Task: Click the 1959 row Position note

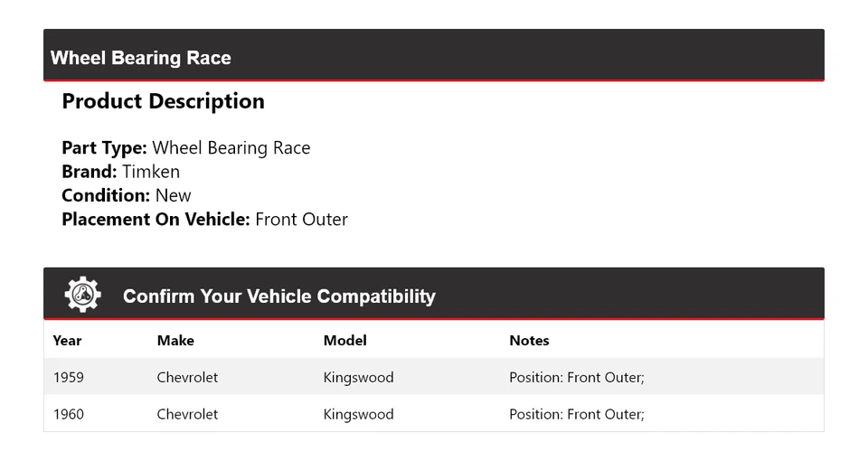Action: [576, 377]
